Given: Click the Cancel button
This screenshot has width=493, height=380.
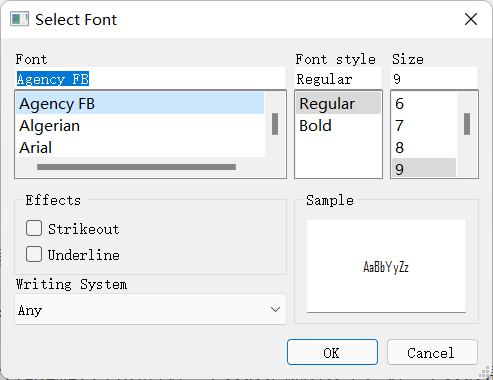Looking at the screenshot, I should click(432, 352).
